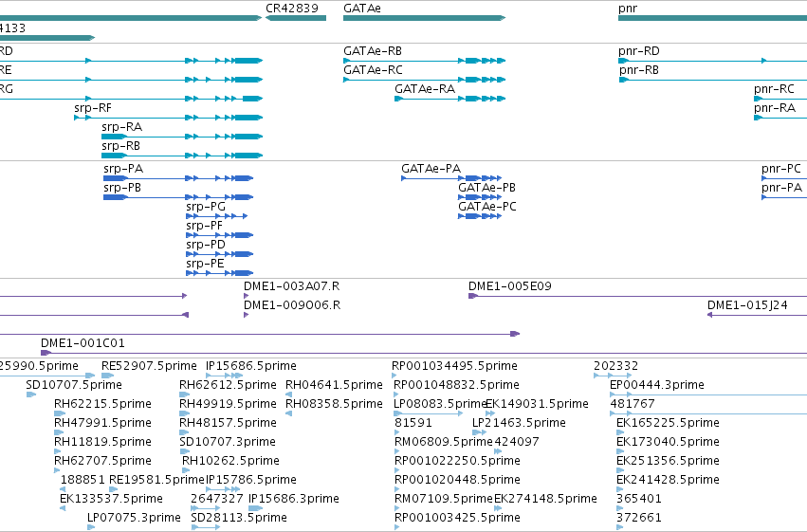Click the GATAe-PA protein label

431,169
